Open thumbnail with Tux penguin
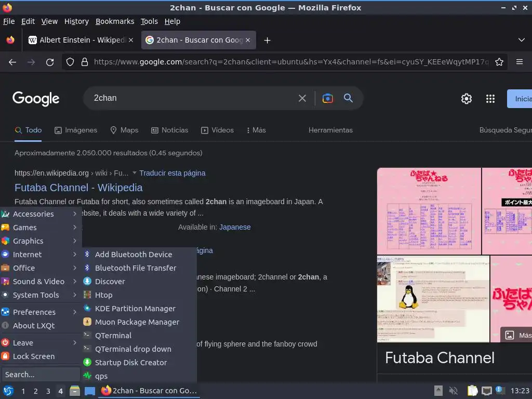 pos(433,299)
